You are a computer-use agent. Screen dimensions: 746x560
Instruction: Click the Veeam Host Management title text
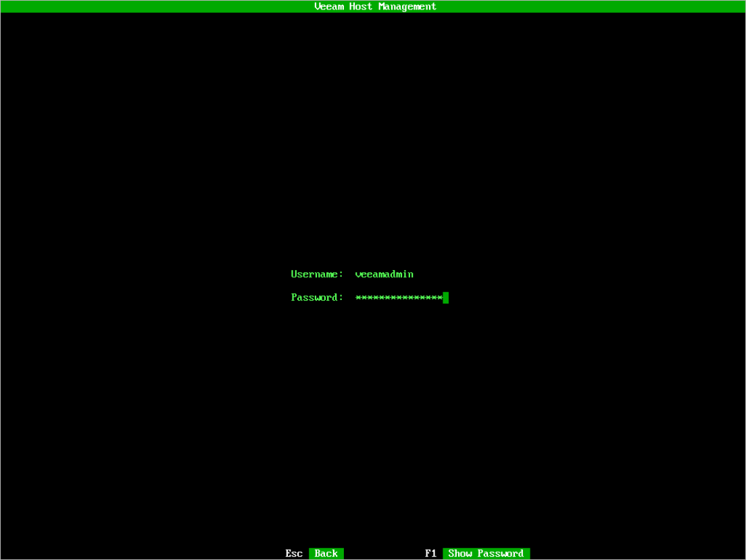pyautogui.click(x=375, y=7)
